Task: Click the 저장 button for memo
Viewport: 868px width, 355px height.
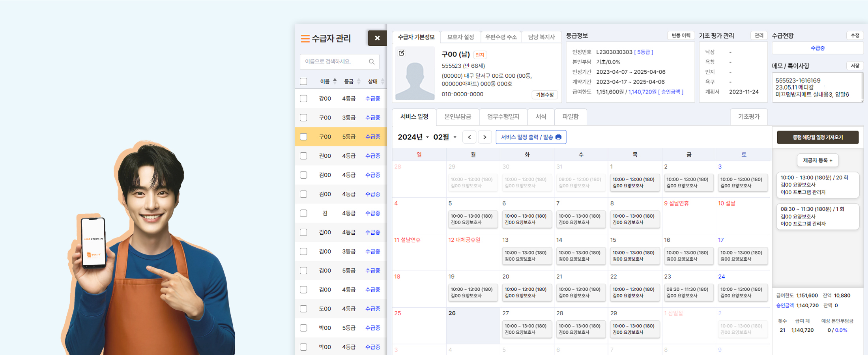Action: pos(855,66)
